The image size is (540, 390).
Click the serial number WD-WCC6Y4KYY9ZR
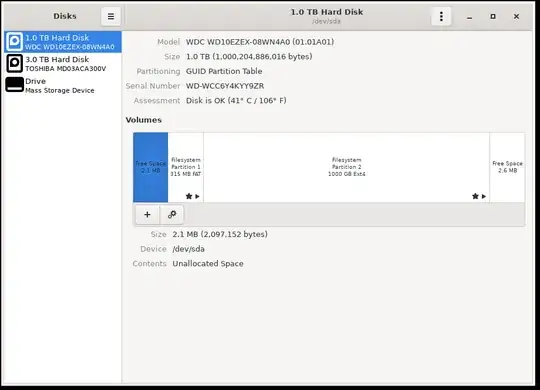(225, 86)
